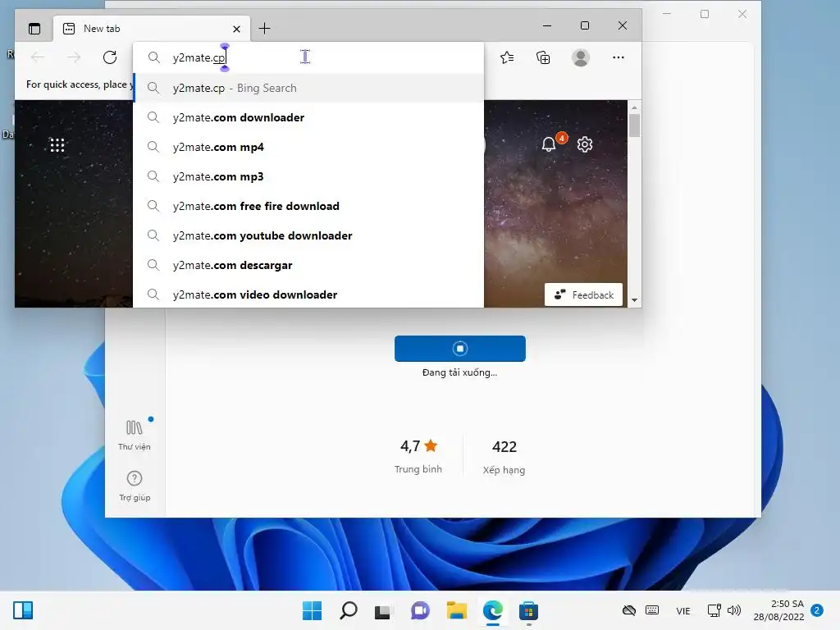This screenshot has height=630, width=840.
Task: Open Windows Widgets on the taskbar
Action: point(23,610)
